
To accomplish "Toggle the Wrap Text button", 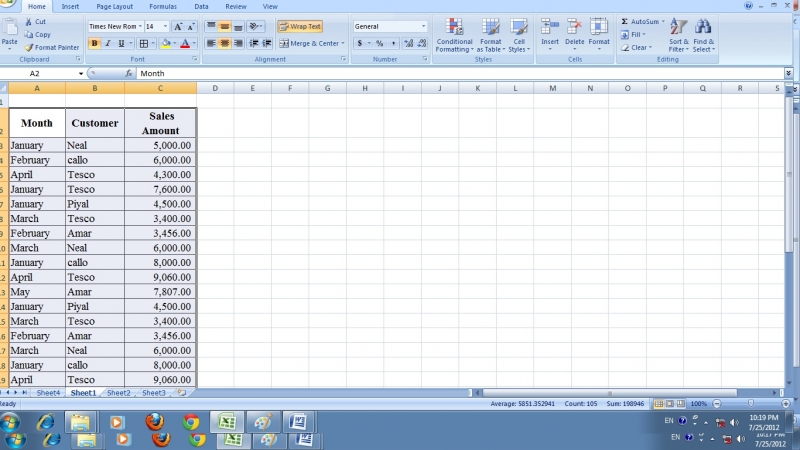I will tap(300, 27).
